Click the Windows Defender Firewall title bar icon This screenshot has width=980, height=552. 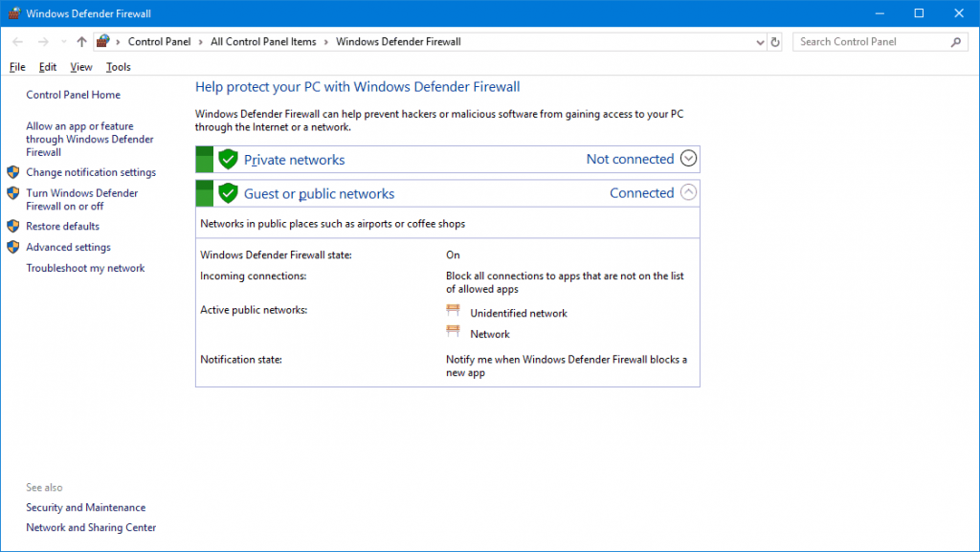[13, 13]
